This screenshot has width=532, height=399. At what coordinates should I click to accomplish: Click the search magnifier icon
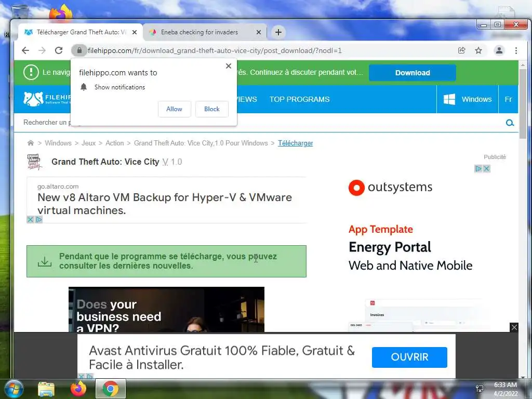510,123
